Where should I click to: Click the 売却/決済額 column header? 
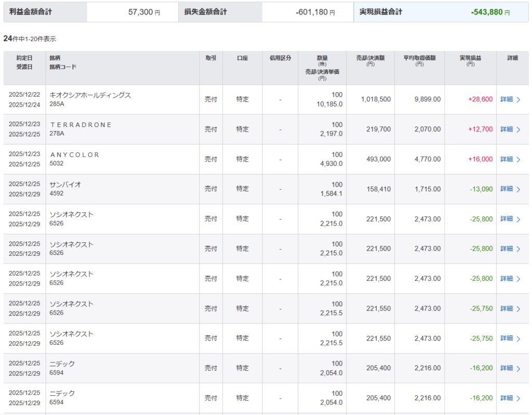(370, 61)
